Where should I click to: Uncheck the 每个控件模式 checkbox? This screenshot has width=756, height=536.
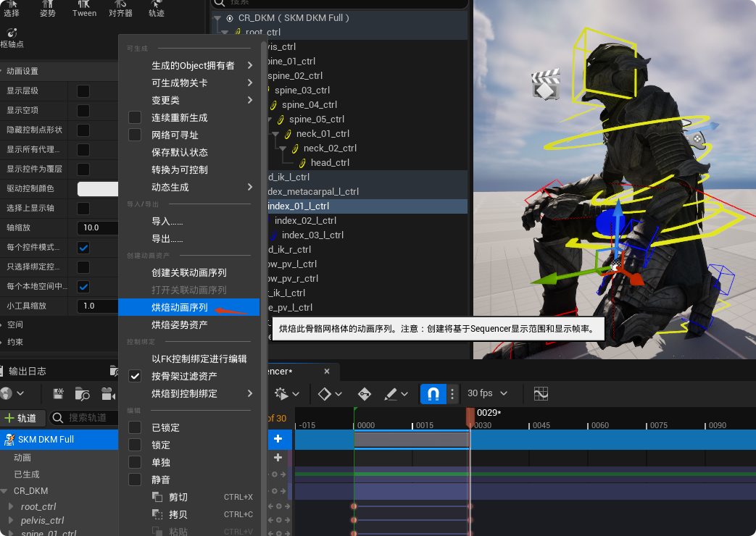tap(83, 248)
